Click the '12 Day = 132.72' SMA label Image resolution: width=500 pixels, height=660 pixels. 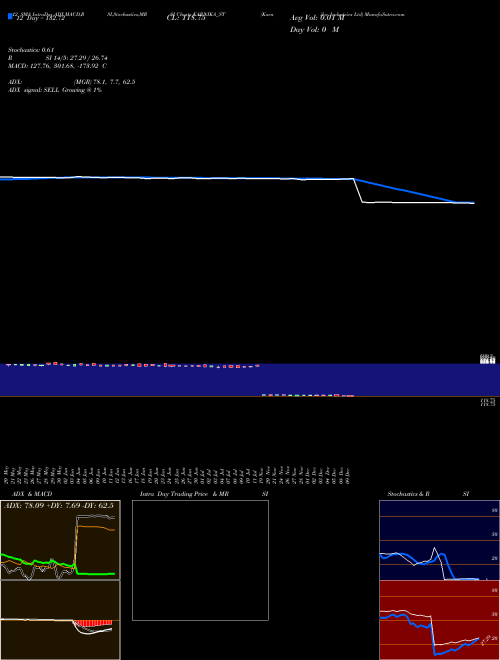coord(40,18)
